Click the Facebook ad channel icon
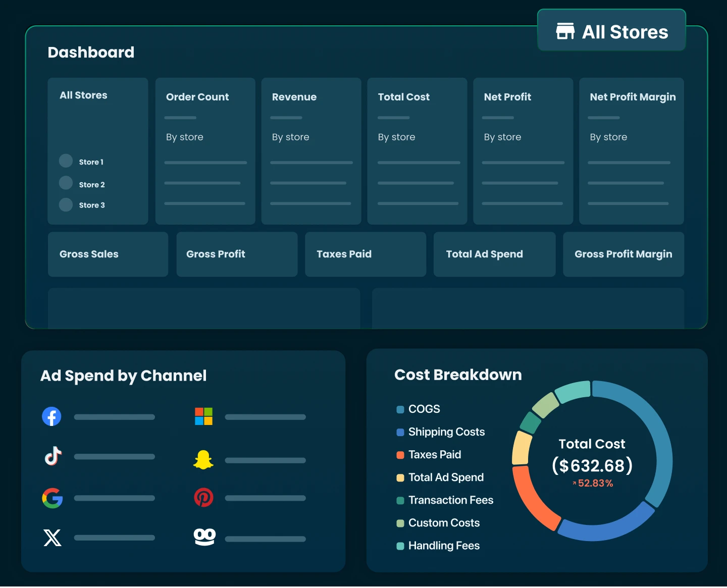 coord(51,416)
